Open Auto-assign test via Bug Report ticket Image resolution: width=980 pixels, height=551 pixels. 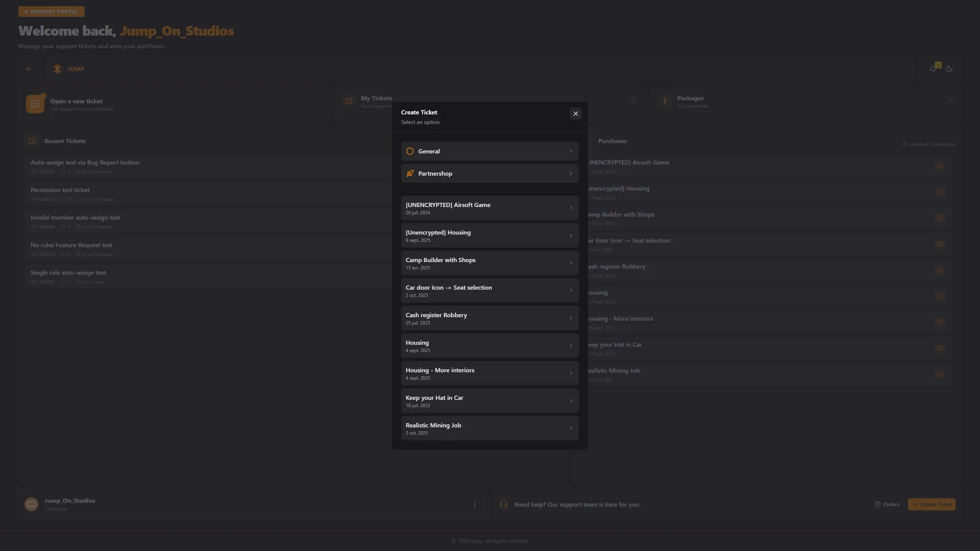209,167
